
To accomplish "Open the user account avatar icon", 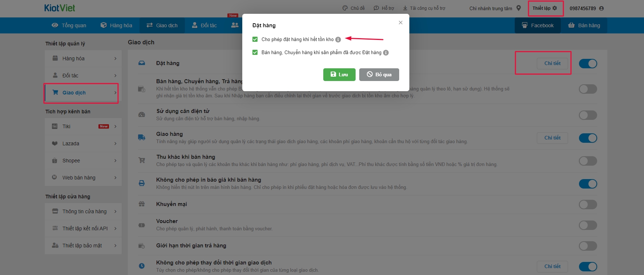I will pos(602,8).
